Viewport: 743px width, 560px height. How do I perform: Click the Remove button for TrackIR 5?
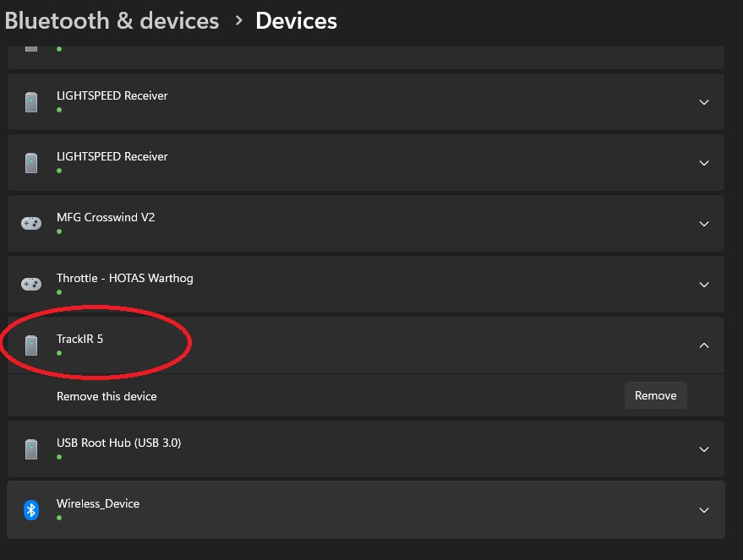655,395
